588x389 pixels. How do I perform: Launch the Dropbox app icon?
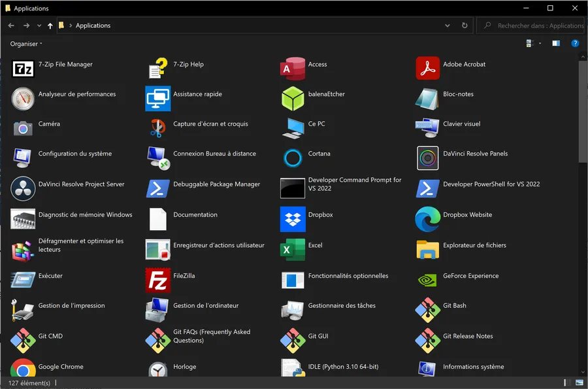point(293,219)
